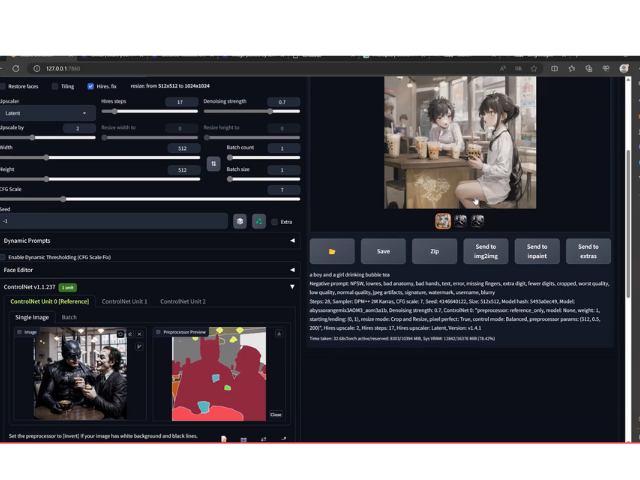Open the Upscaler Latent dropdown
640x480 pixels.
(47, 113)
